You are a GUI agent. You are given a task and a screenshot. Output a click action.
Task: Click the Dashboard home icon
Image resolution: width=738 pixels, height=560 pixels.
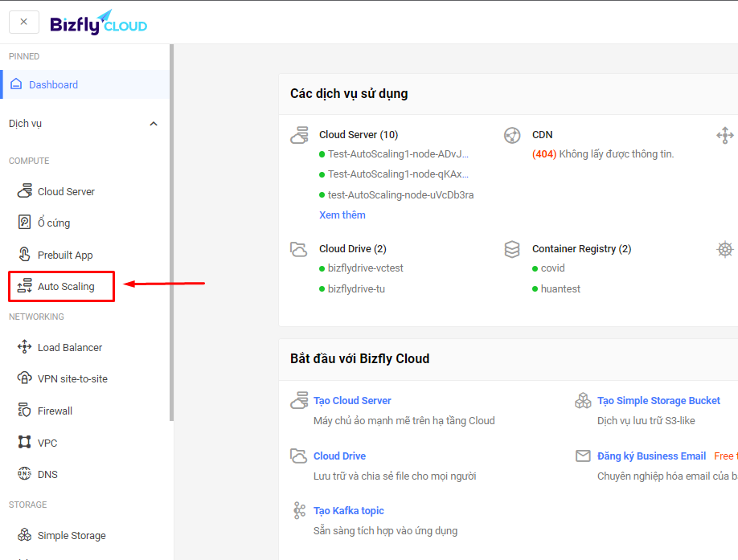(x=16, y=84)
